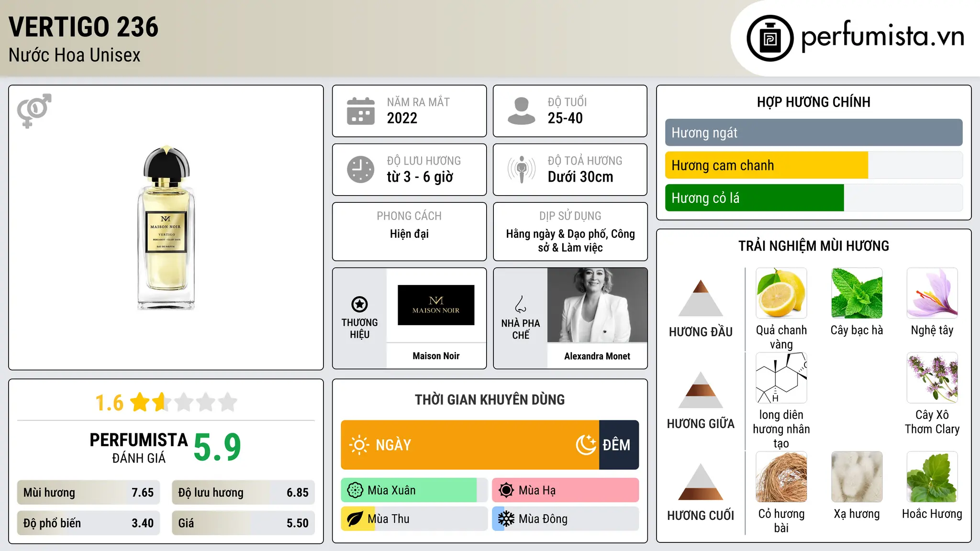Click the flower icon for Mùa Xuân
Image resolution: width=980 pixels, height=551 pixels.
coord(355,490)
